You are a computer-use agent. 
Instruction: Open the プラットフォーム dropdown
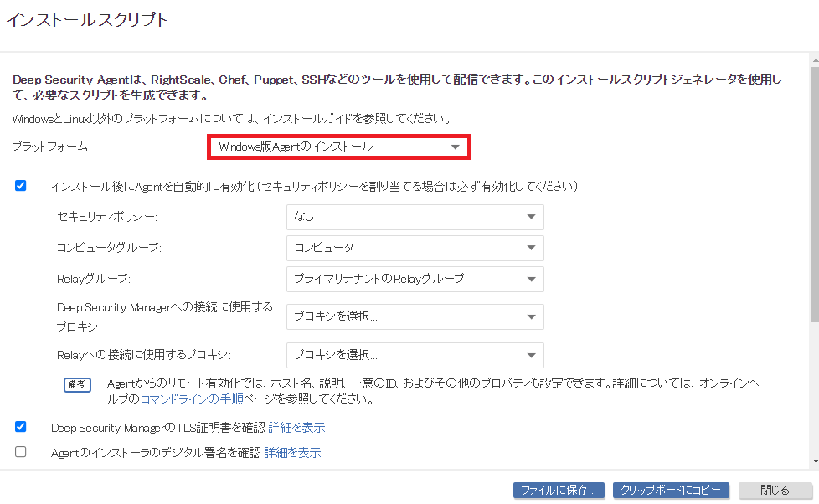tap(339, 147)
